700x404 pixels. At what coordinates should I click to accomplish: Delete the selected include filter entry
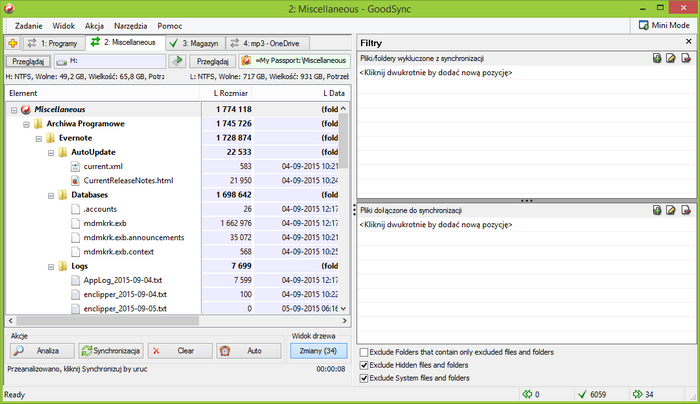click(688, 211)
